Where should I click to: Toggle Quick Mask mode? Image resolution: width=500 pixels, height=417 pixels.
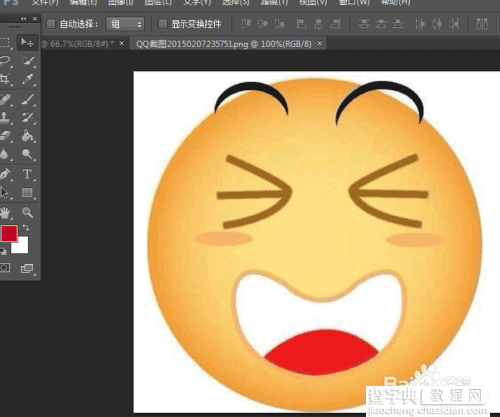pyautogui.click(x=5, y=268)
